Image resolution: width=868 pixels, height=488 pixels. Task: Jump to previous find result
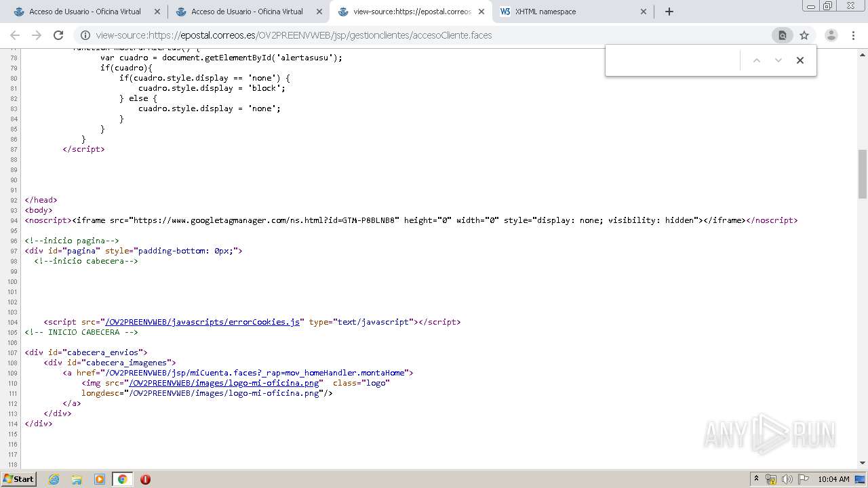[x=757, y=60]
